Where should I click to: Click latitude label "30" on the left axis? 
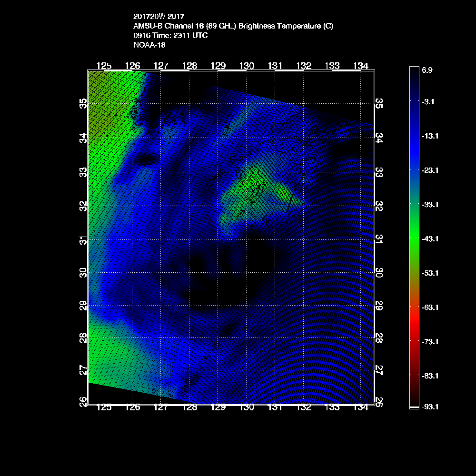pyautogui.click(x=83, y=273)
